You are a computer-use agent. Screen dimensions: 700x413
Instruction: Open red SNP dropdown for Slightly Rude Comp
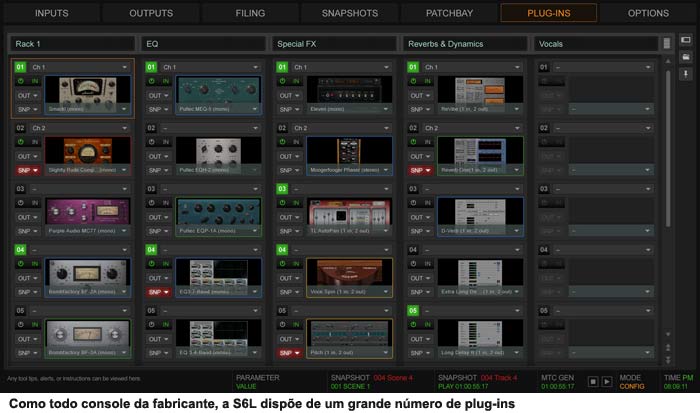pyautogui.click(x=28, y=171)
